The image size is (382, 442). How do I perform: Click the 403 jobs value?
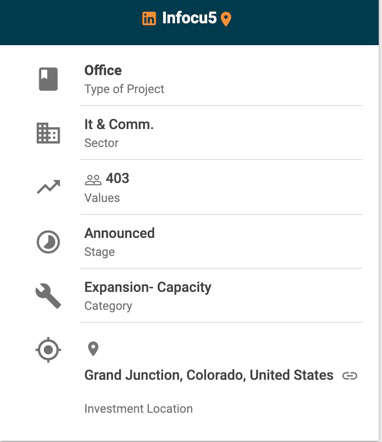tap(117, 179)
